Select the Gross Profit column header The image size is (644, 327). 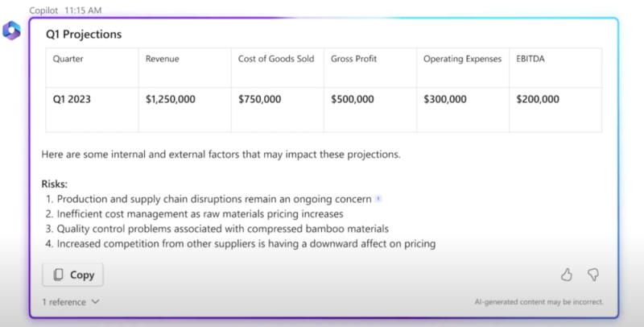(x=354, y=59)
